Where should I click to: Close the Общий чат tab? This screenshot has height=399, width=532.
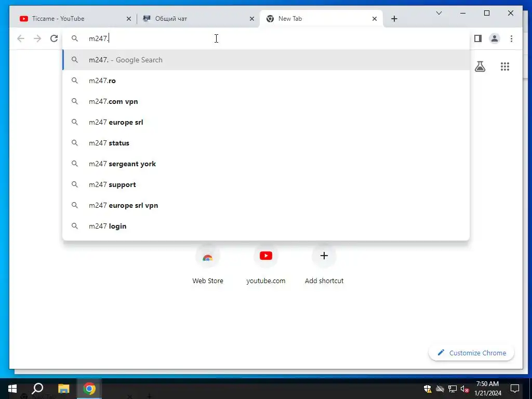tap(252, 19)
